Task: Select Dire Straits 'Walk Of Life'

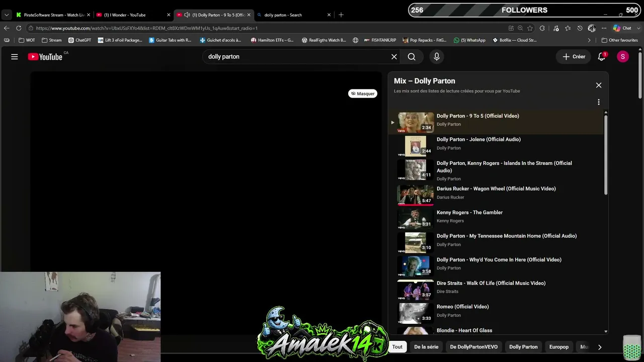Action: click(x=496, y=290)
